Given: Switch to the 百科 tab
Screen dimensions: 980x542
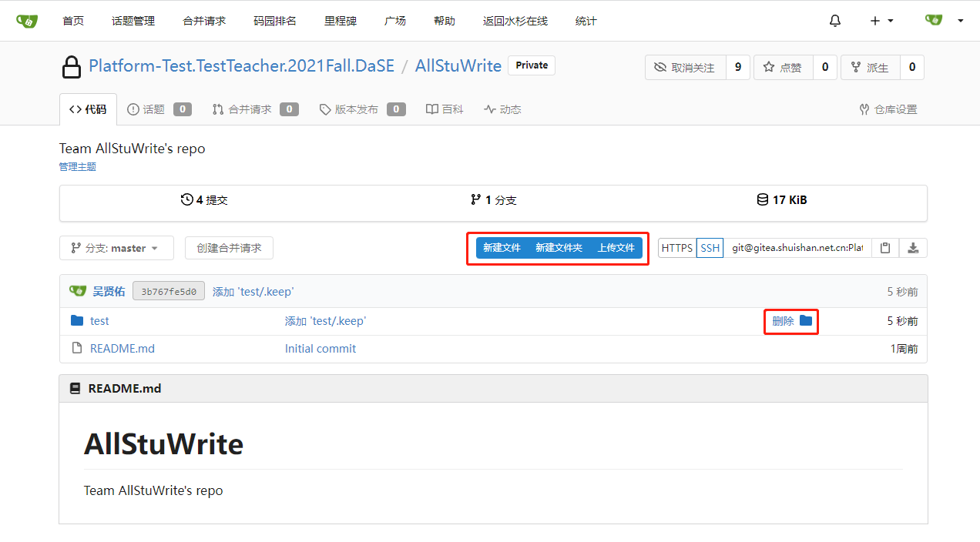Looking at the screenshot, I should 445,109.
